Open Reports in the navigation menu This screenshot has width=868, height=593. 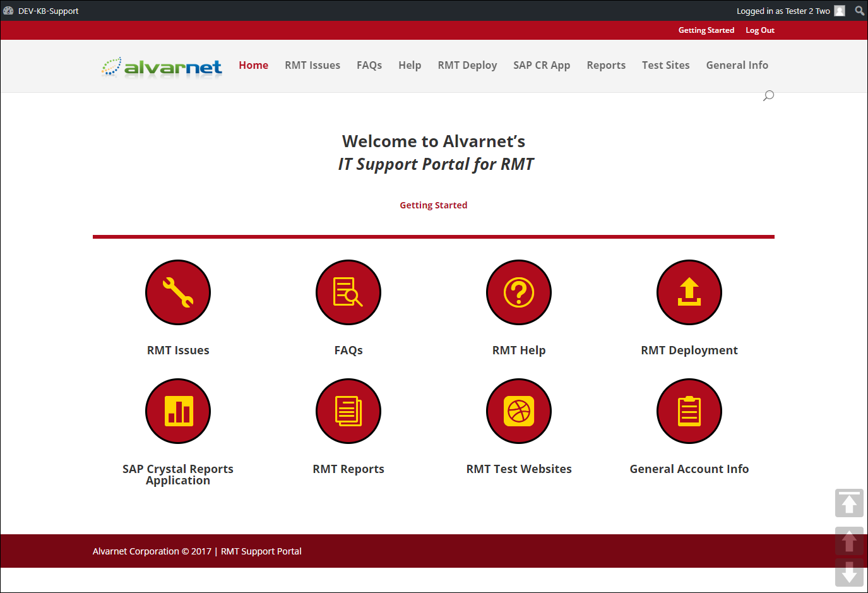point(606,65)
